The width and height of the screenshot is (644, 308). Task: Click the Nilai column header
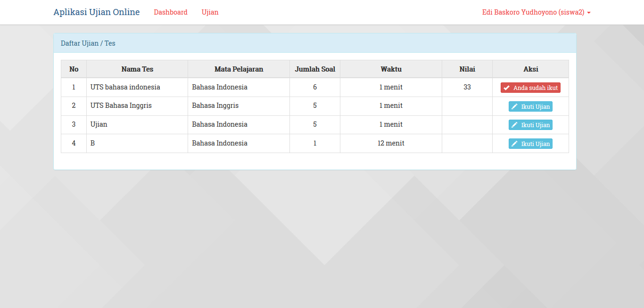(x=467, y=69)
